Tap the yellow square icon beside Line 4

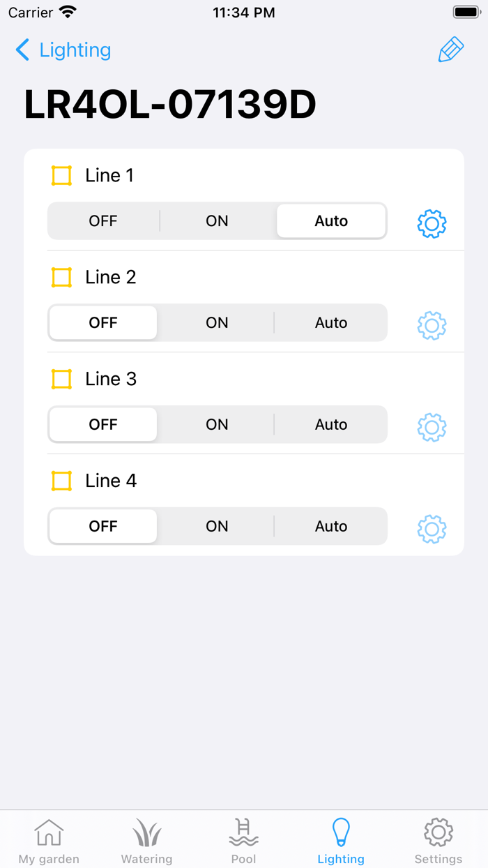click(x=61, y=481)
